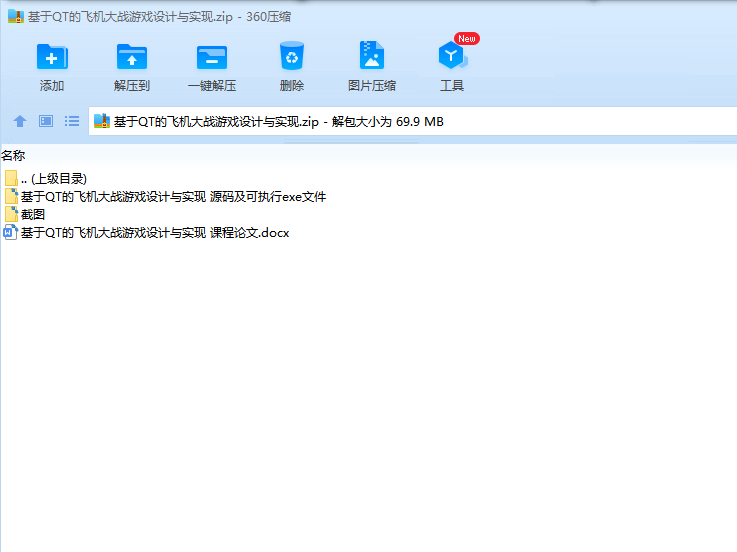The image size is (737, 552).
Task: Click the 工具 label text
Action: (x=452, y=86)
